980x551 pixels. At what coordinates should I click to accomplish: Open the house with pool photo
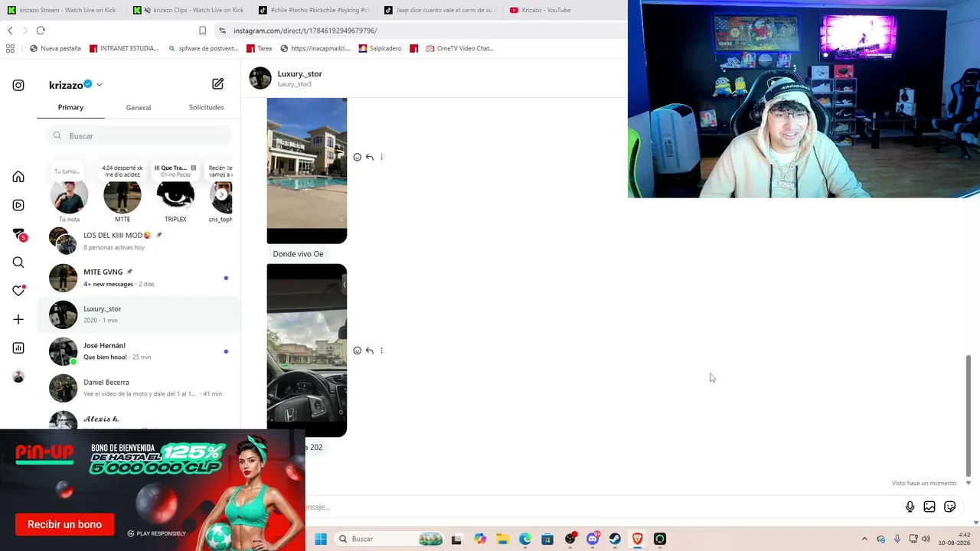click(307, 171)
